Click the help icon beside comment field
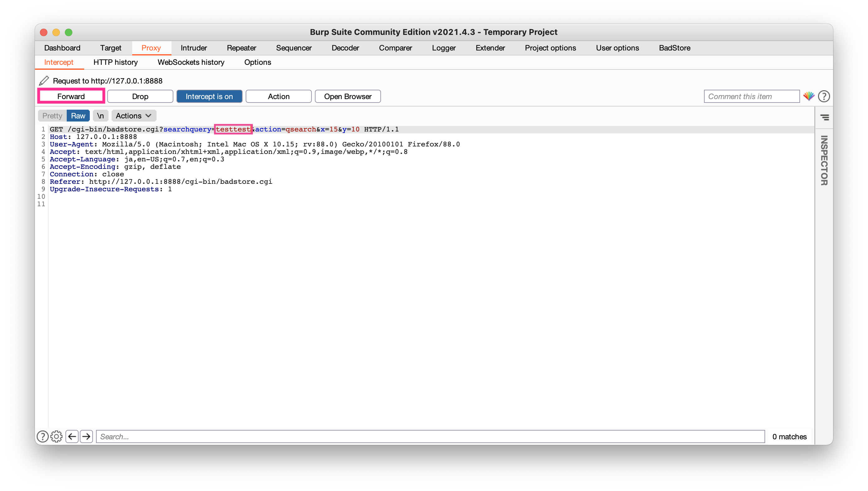Viewport: 868px width, 491px height. click(824, 97)
